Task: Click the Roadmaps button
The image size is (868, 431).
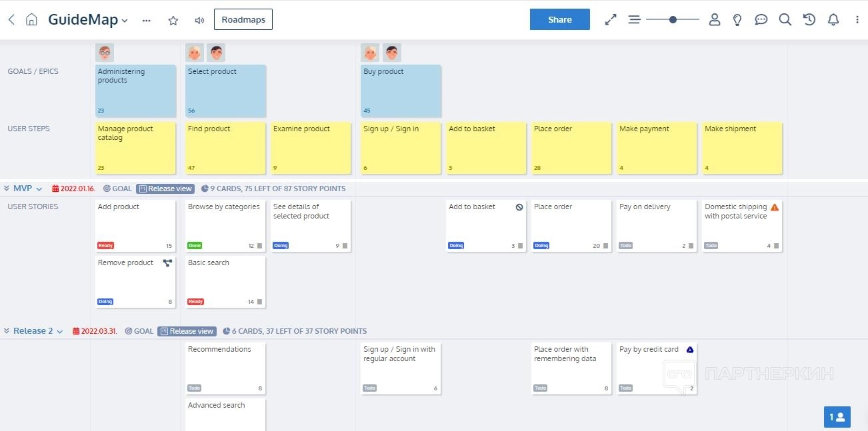Action: [243, 20]
